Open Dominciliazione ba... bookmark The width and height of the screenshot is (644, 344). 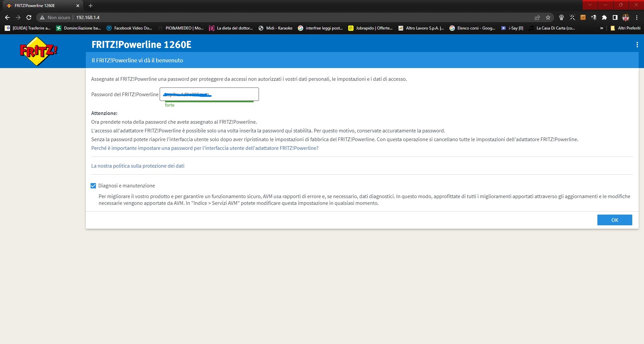78,28
